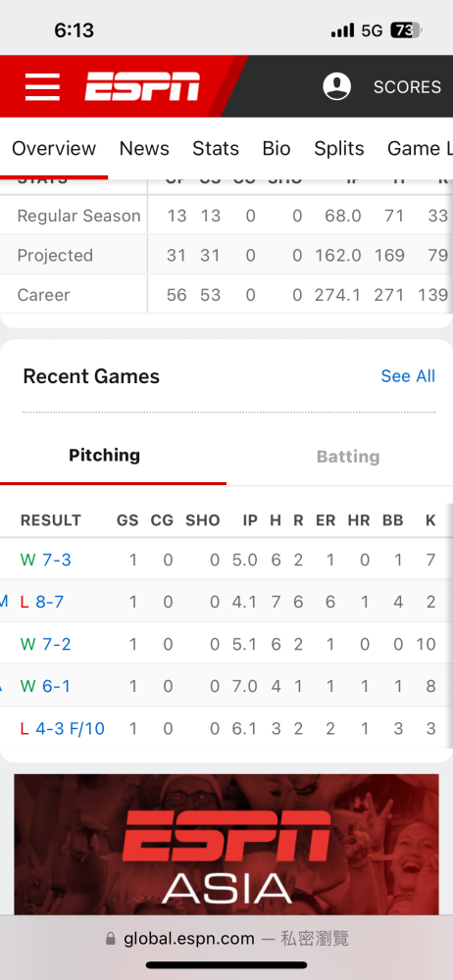Switch to the News tab

pos(144,148)
